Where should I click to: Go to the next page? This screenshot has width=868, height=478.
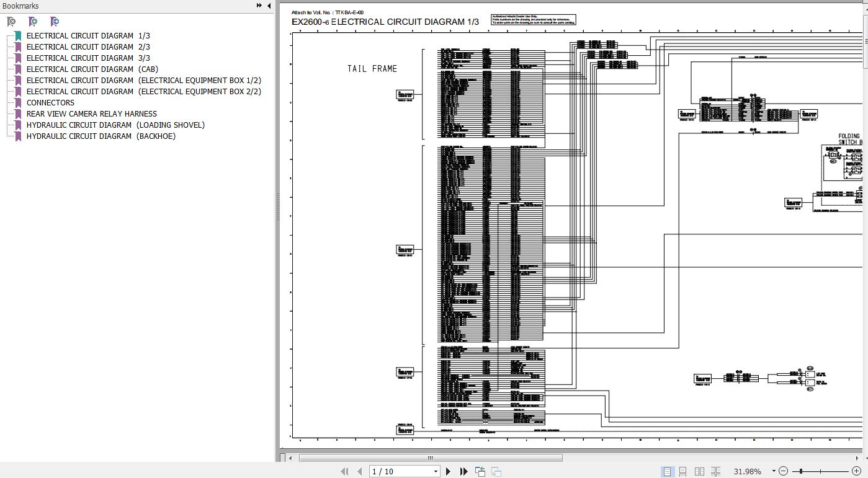coord(448,471)
